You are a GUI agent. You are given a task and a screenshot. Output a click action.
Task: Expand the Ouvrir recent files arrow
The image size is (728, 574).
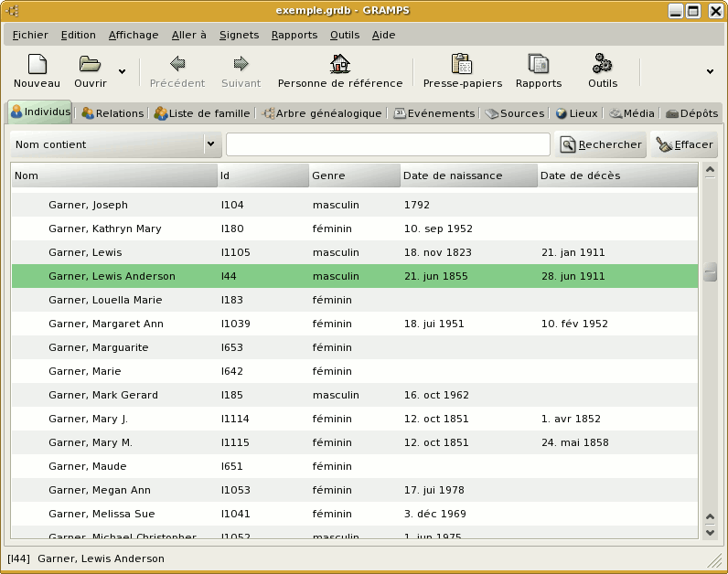tap(123, 71)
